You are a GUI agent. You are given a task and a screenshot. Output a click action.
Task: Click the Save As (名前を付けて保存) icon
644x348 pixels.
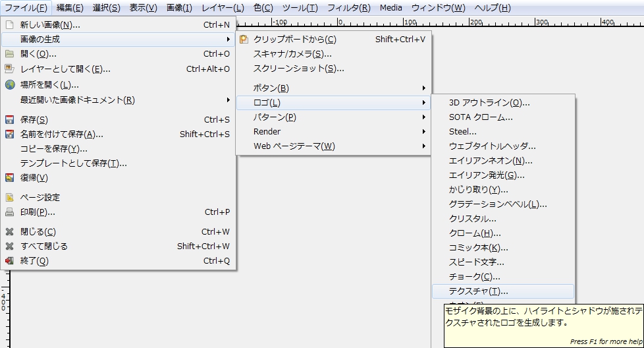click(9, 134)
